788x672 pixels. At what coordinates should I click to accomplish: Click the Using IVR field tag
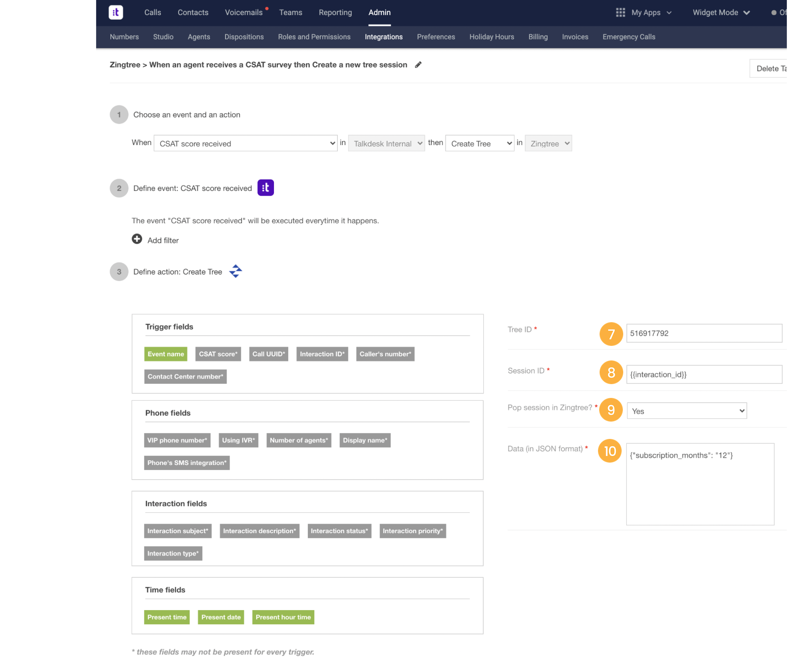point(238,441)
